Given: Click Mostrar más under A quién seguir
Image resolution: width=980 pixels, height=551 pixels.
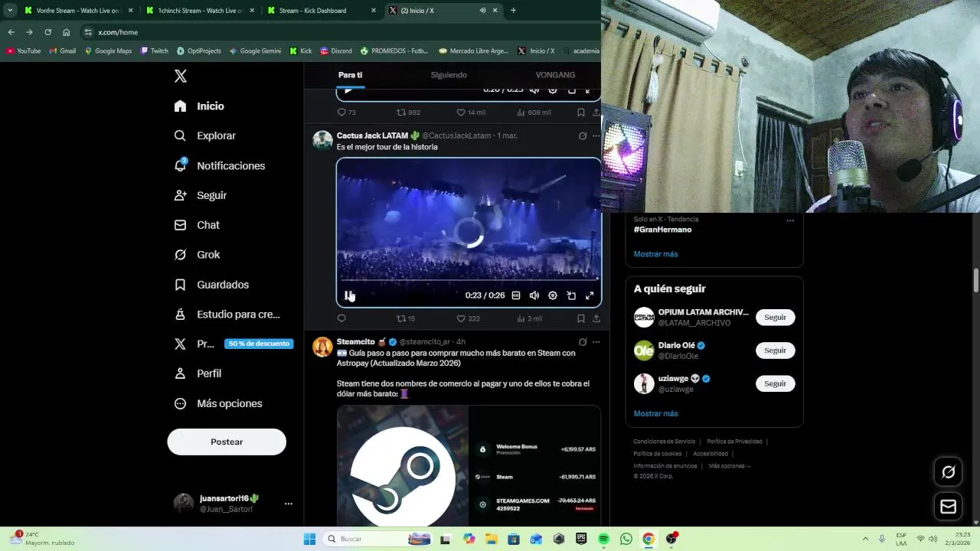Looking at the screenshot, I should (655, 413).
